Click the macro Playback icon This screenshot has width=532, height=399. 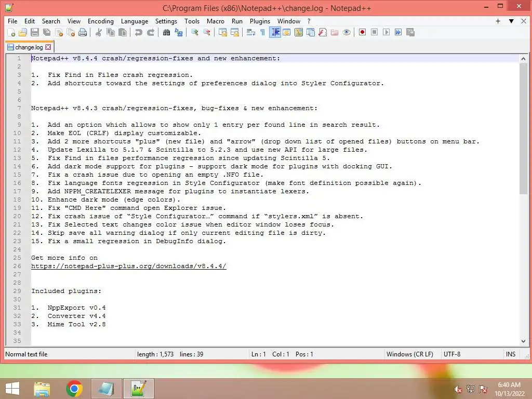click(x=386, y=32)
